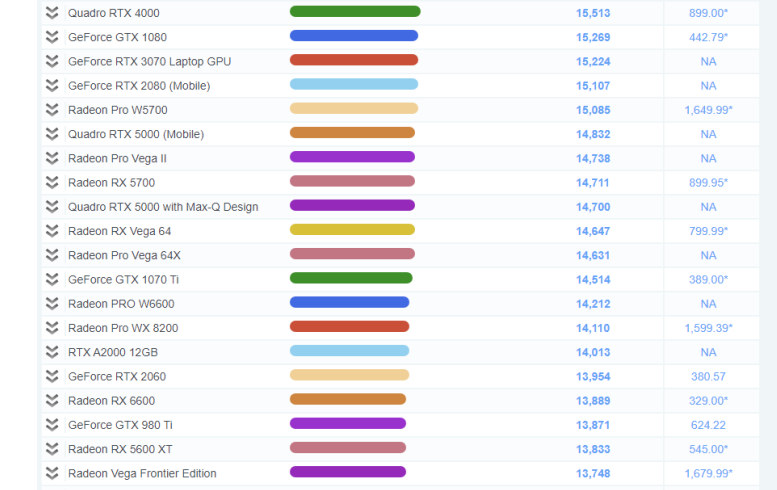Click the yellow bar for Radeon RX Vega 64
Viewport: 777px width, 490px height.
[352, 229]
